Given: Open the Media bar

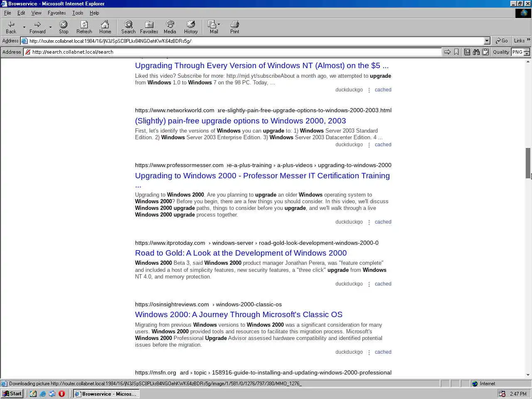Looking at the screenshot, I should pos(170,27).
